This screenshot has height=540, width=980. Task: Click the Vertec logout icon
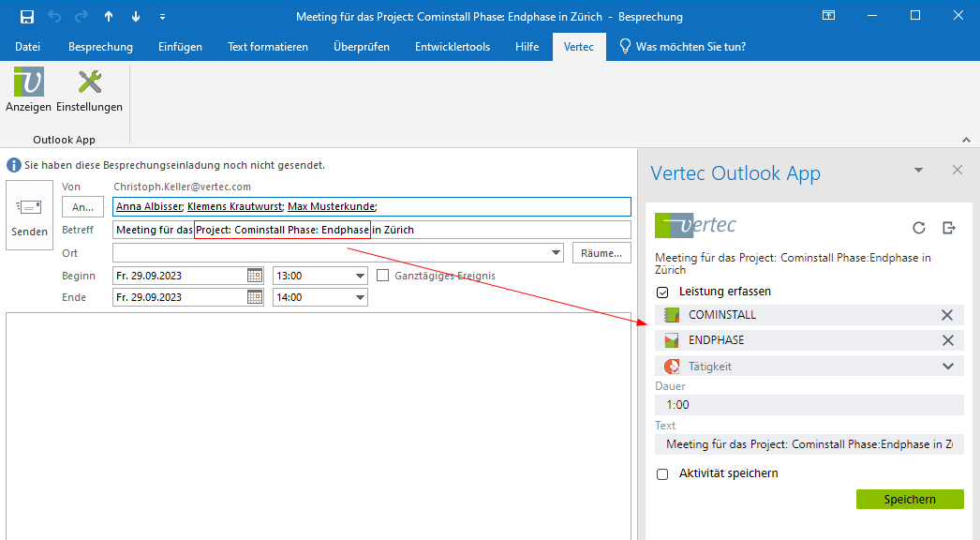point(949,228)
